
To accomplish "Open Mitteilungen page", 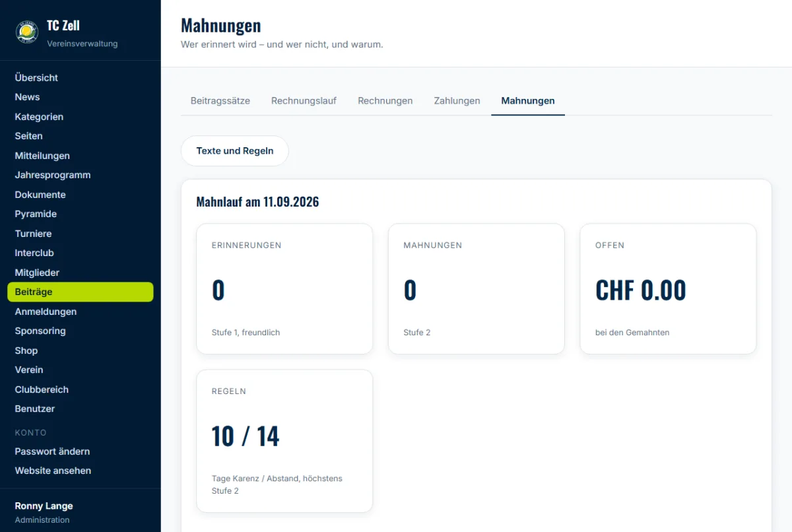I will pyautogui.click(x=80, y=155).
